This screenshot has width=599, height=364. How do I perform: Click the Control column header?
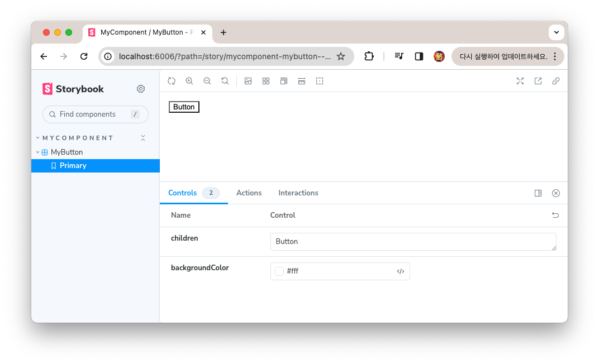click(x=283, y=215)
